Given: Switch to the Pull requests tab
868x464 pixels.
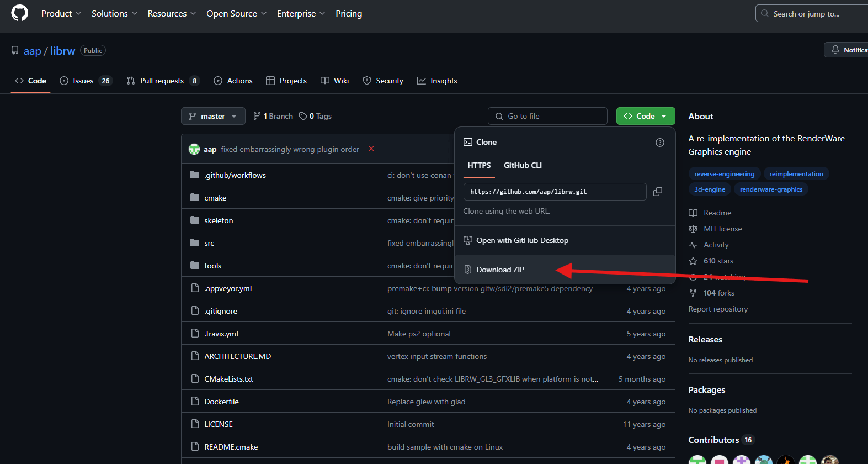Looking at the screenshot, I should (163, 81).
